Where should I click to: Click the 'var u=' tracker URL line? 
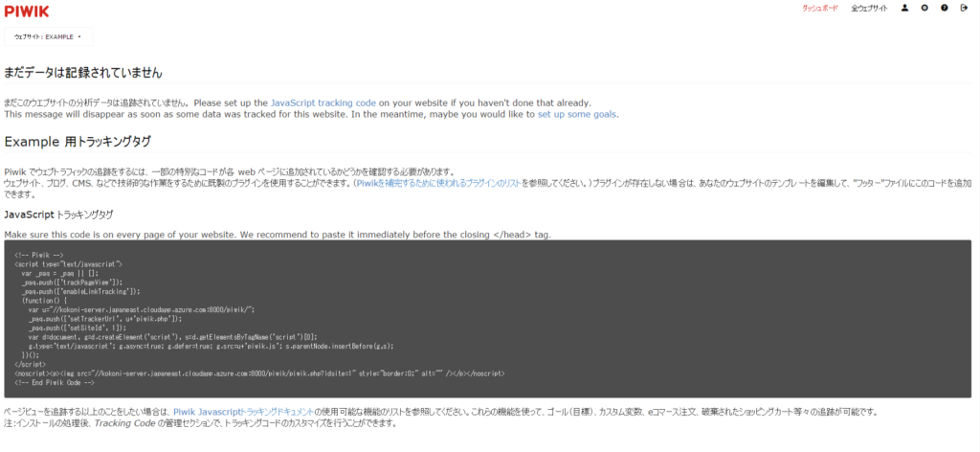click(x=142, y=309)
